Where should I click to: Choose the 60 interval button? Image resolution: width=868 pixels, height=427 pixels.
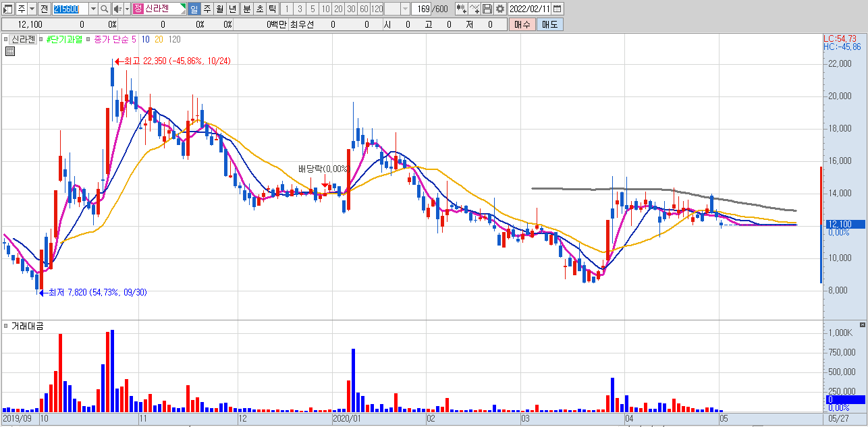(364, 9)
